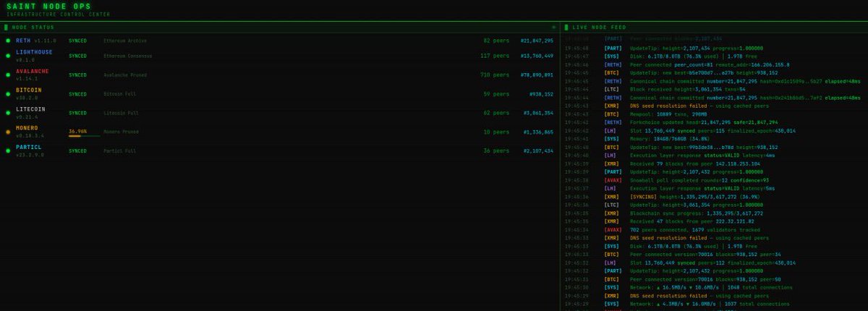This screenshot has width=868, height=311.
Task: Click the 'Ethereum Consensus' description
Action: point(127,56)
